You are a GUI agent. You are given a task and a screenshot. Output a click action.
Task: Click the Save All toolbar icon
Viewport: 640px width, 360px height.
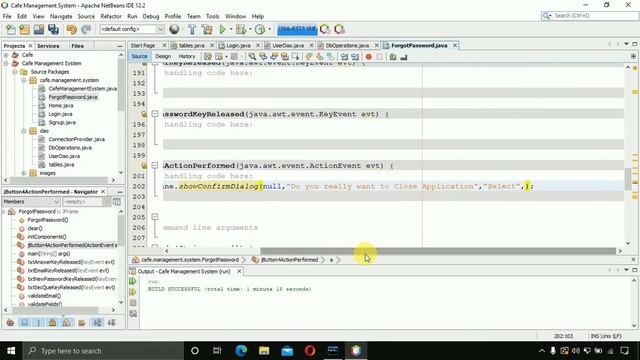click(53, 29)
